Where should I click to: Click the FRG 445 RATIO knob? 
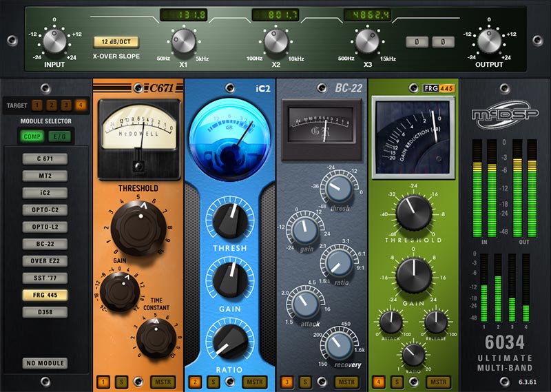(413, 355)
